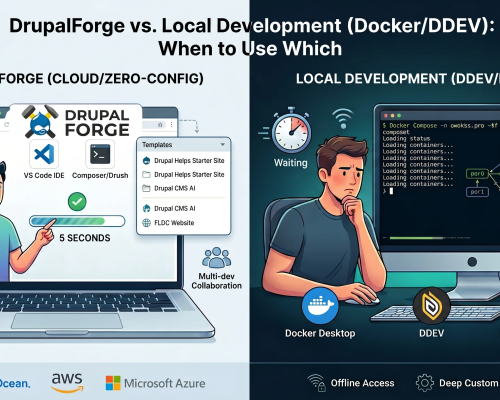The width and height of the screenshot is (500, 400).
Task: Click the 'Docker Desktop' caption
Action: pyautogui.click(x=320, y=333)
